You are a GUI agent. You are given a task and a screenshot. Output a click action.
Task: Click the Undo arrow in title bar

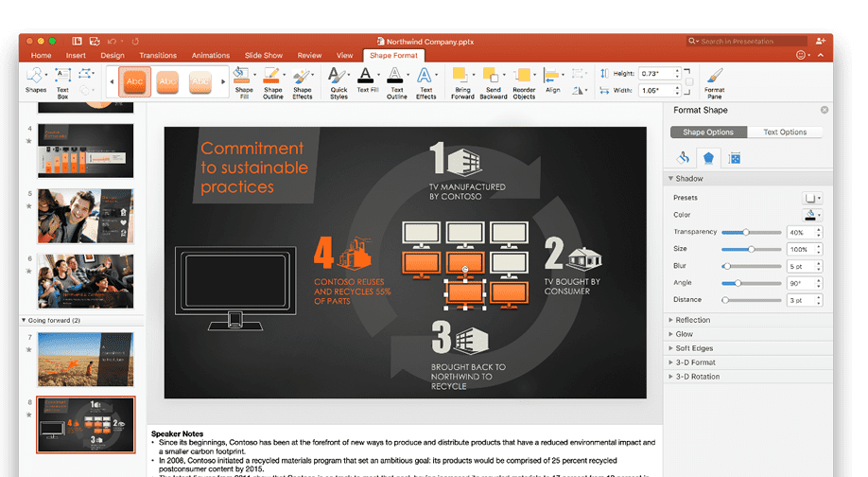112,41
